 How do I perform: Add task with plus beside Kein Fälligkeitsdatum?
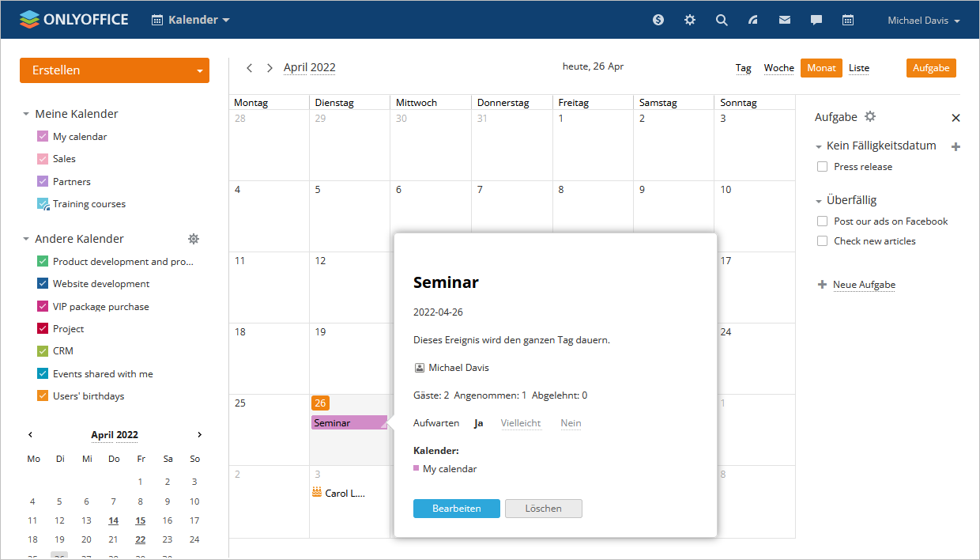[x=955, y=146]
